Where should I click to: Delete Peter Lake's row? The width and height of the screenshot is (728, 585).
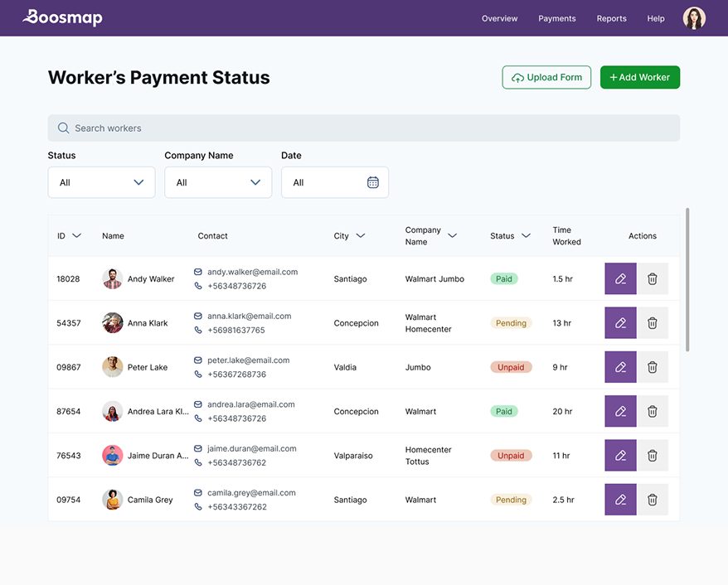point(653,367)
